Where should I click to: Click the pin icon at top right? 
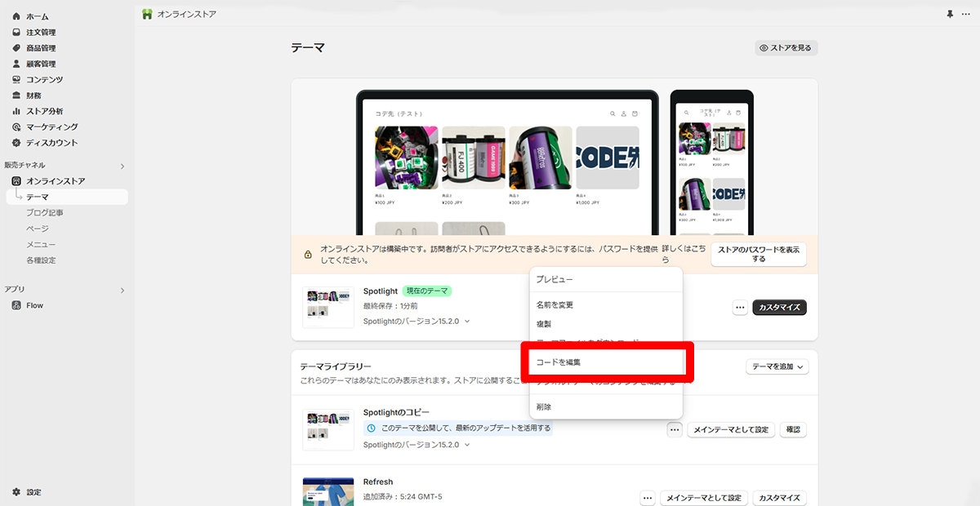tap(950, 15)
